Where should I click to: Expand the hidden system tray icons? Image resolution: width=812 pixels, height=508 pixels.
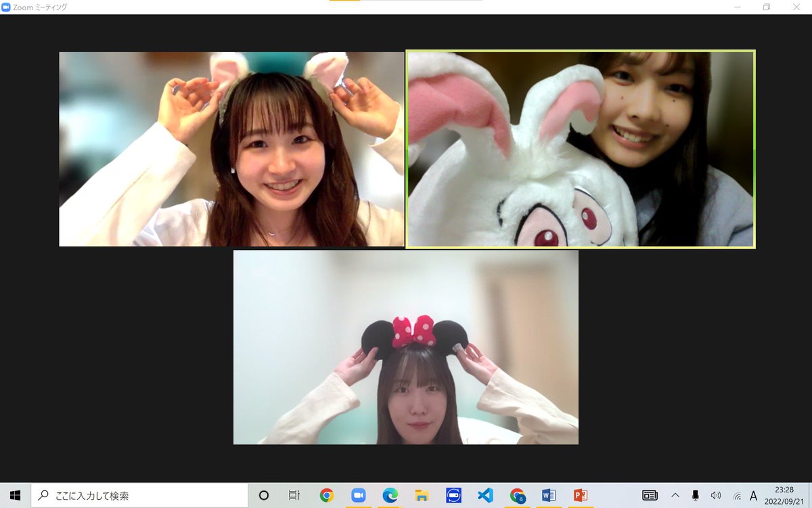675,495
